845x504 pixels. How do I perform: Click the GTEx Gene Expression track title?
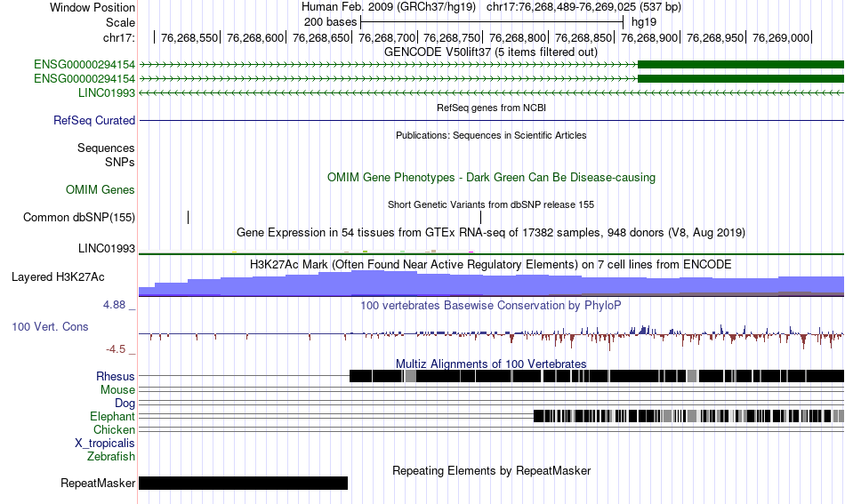(x=491, y=233)
